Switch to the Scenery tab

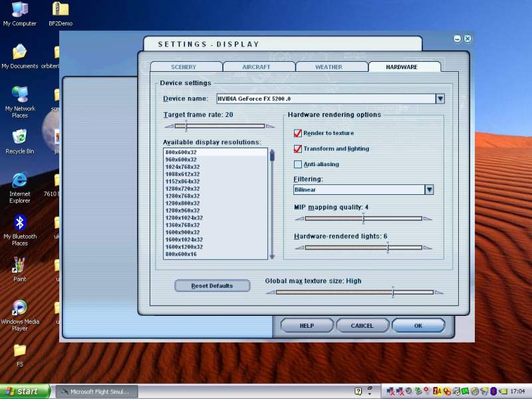(x=184, y=67)
